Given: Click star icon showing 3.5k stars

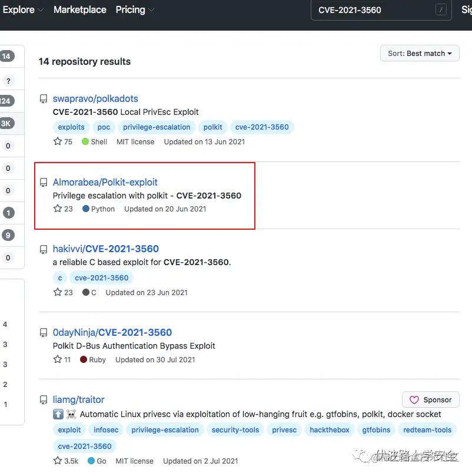Looking at the screenshot, I should (x=57, y=461).
